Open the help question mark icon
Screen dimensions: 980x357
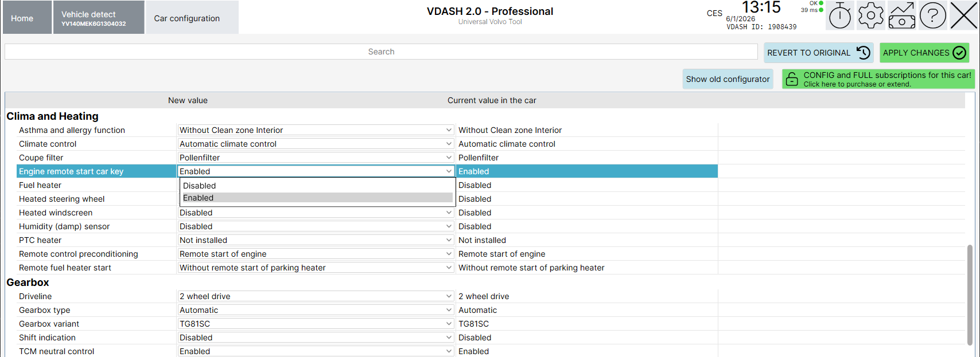pos(933,15)
